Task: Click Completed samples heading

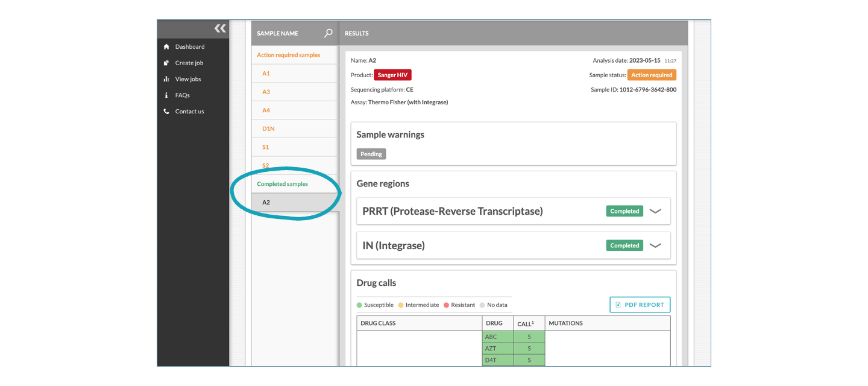Action: point(283,184)
